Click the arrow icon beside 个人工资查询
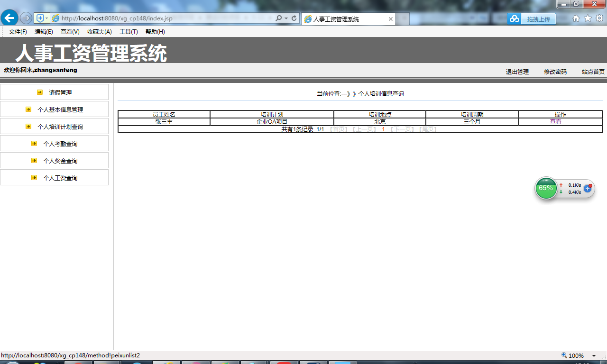This screenshot has height=364, width=607. (34, 177)
